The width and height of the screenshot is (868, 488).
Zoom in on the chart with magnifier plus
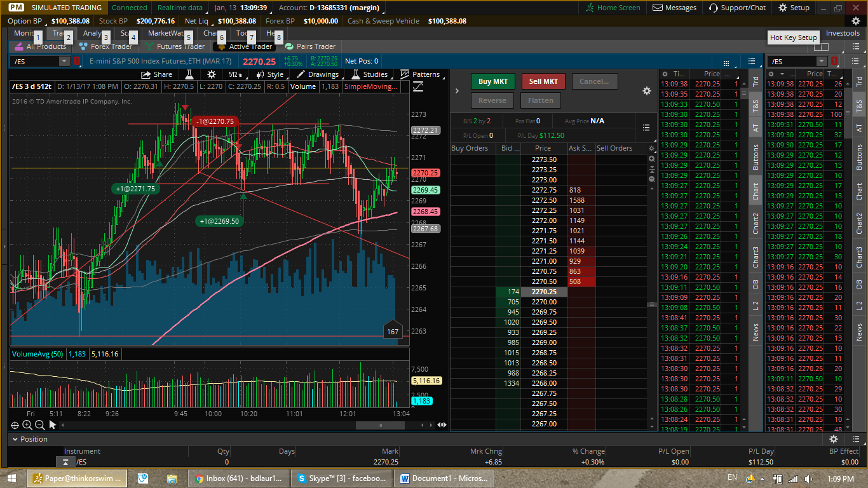click(27, 425)
